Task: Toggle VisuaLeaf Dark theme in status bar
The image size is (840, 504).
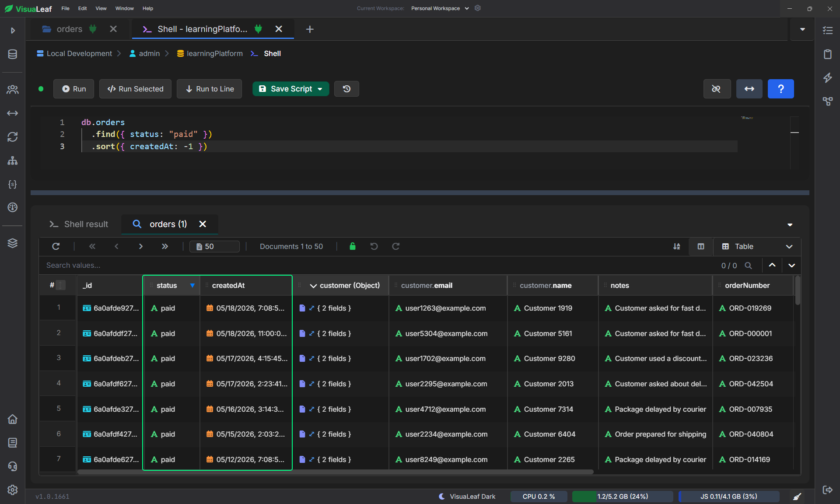Action: [467, 497]
